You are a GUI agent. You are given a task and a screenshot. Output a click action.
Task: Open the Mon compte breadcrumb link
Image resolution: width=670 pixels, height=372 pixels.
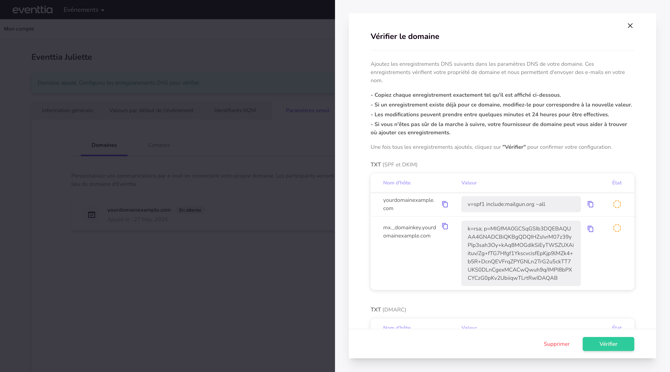point(19,29)
